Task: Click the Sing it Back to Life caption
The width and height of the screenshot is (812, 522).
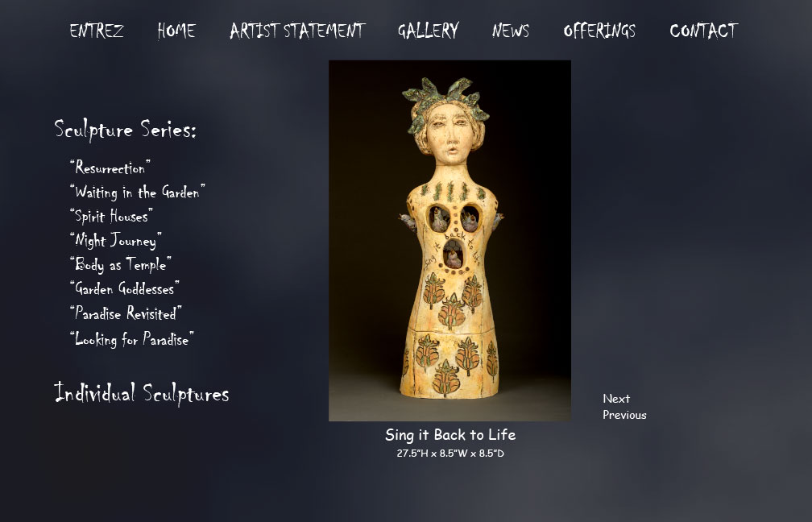Action: pos(450,434)
